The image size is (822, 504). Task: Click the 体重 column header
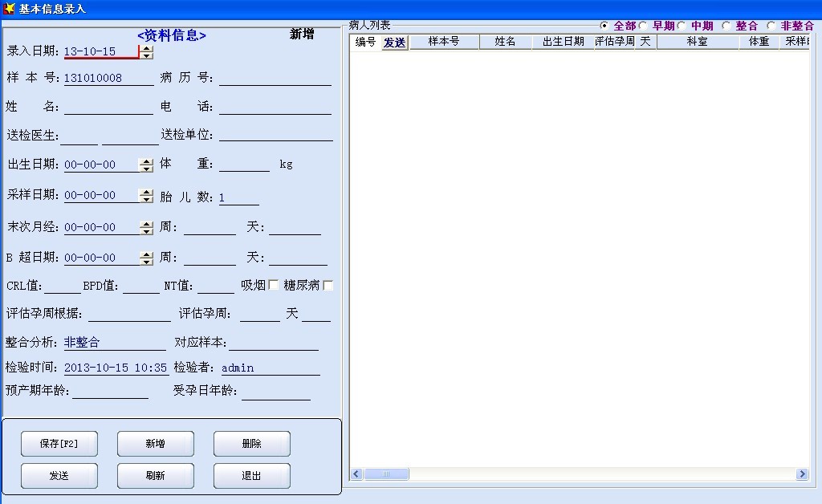click(x=759, y=42)
